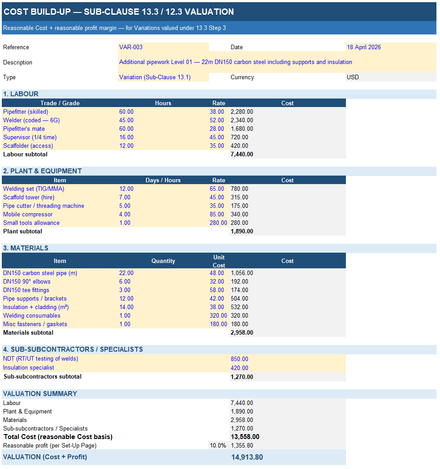Select the Additional pipework Level 01 description

point(277,62)
